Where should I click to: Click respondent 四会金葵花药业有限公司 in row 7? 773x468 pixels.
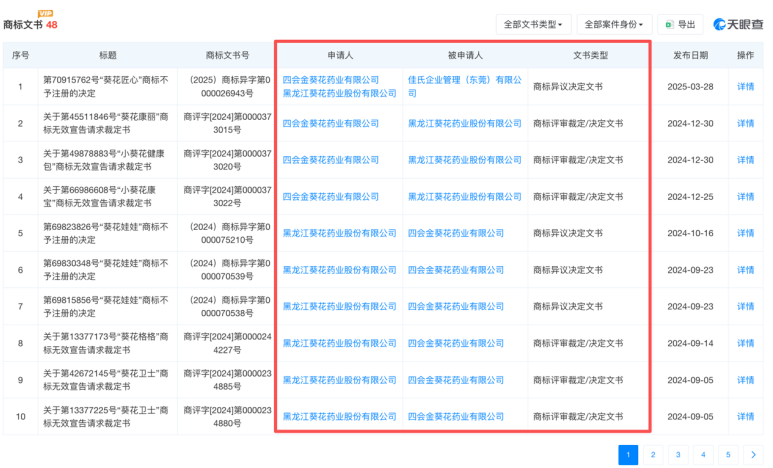point(456,306)
